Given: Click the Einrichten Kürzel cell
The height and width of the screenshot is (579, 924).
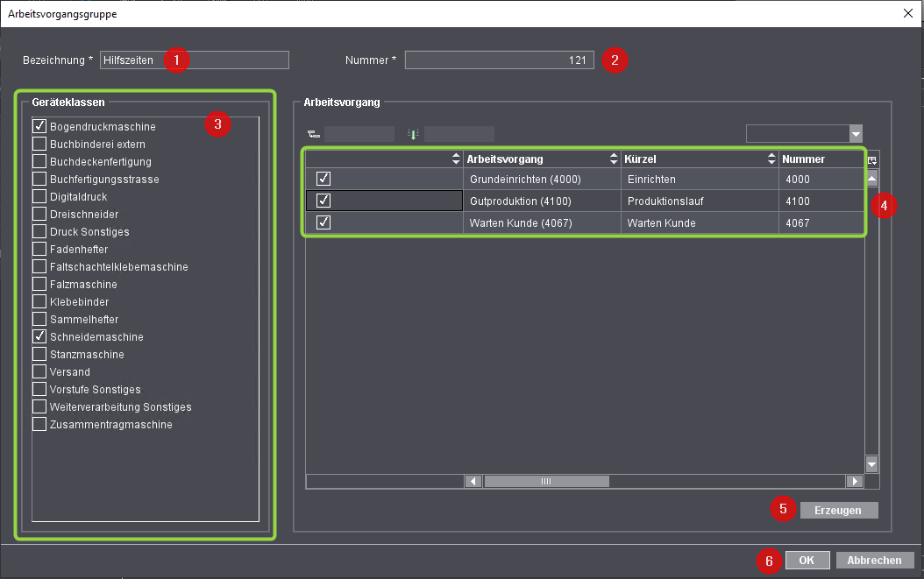Looking at the screenshot, I should tap(700, 179).
